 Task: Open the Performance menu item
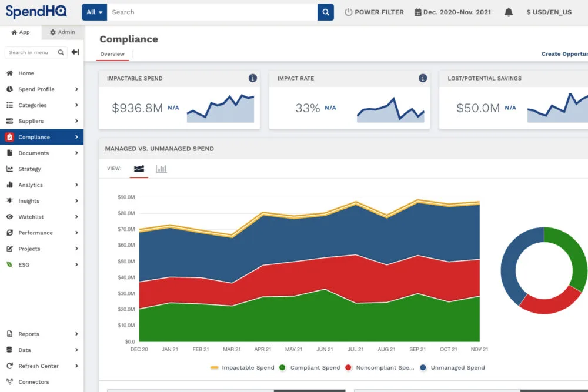[x=42, y=233]
